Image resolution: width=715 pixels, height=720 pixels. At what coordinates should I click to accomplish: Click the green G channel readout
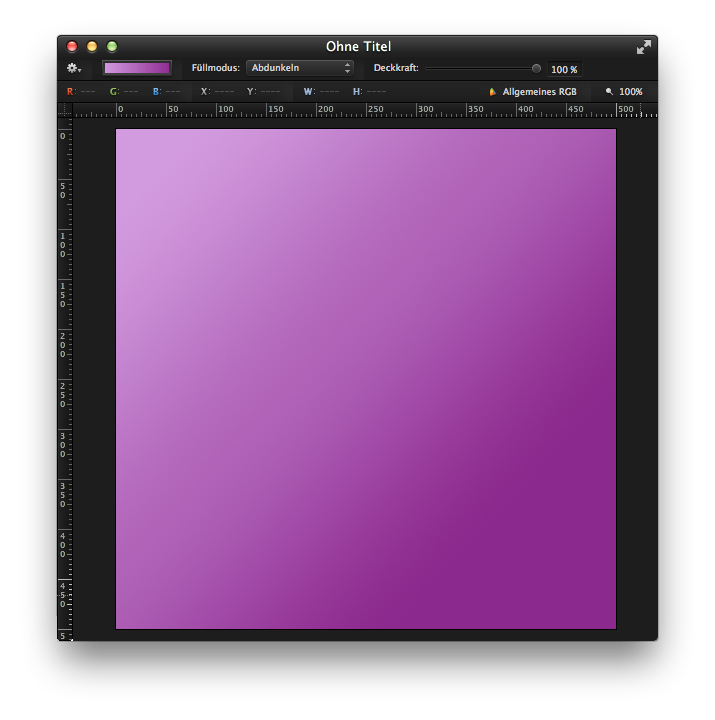pyautogui.click(x=124, y=92)
